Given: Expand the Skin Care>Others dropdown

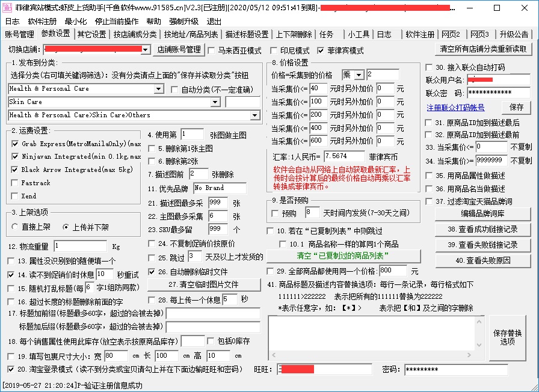Looking at the screenshot, I should click(254, 115).
